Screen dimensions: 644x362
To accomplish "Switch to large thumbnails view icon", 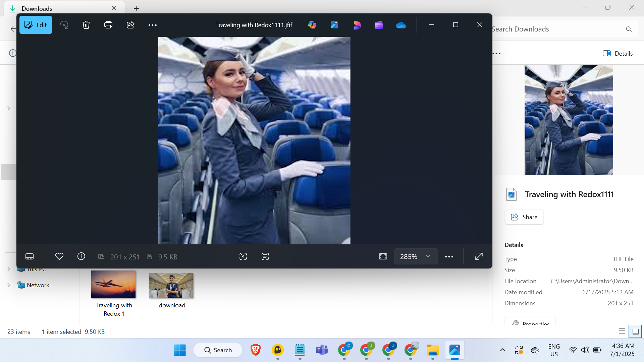I will (635, 331).
